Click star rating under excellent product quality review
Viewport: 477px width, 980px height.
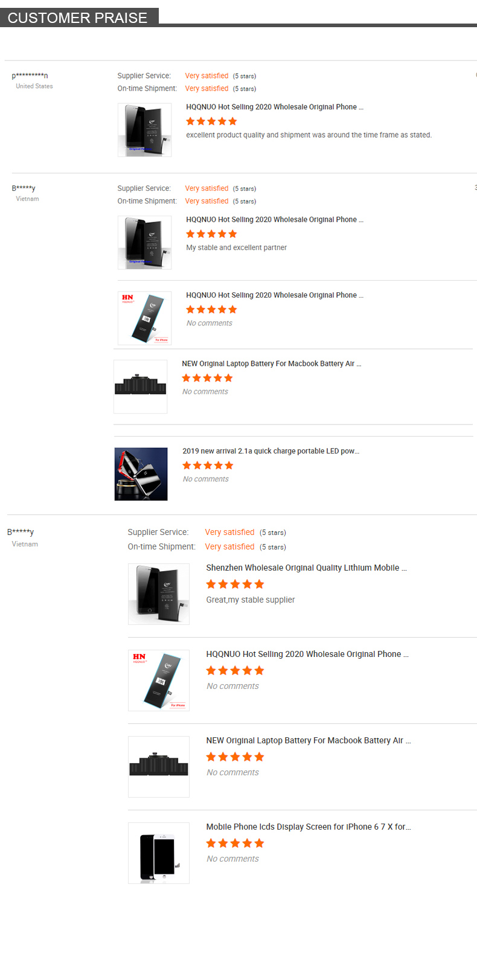[x=211, y=121]
